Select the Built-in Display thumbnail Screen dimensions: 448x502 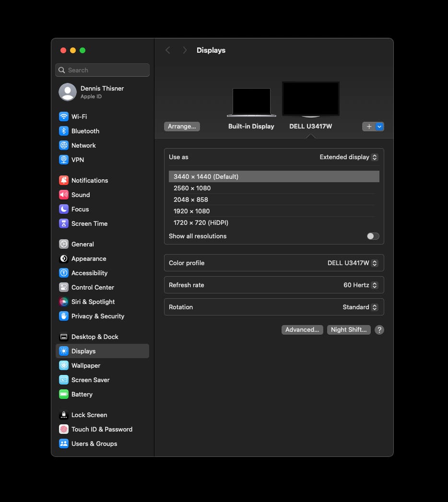pos(251,103)
